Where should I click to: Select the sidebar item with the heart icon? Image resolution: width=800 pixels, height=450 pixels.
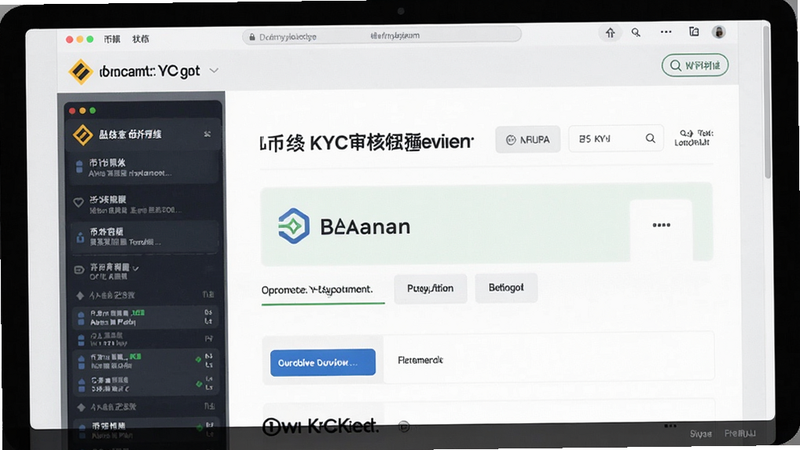[x=143, y=204]
